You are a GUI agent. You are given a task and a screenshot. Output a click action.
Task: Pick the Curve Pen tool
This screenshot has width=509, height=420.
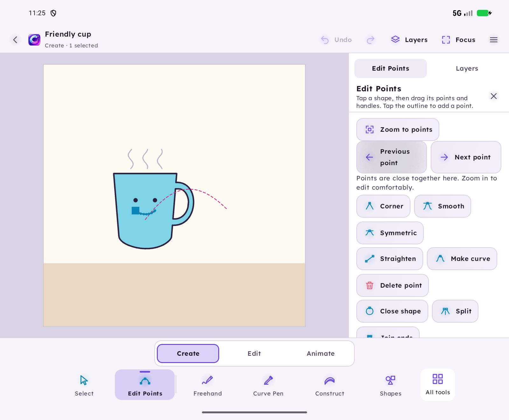268,385
